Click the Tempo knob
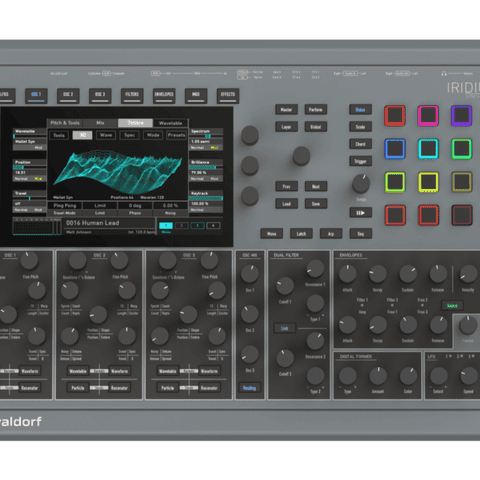This screenshot has width=480, height=480. [361, 183]
